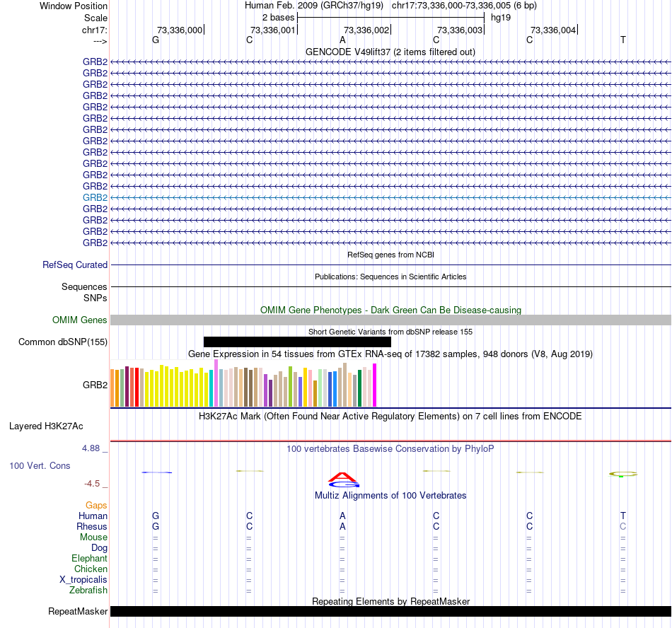Click the H3K27Ac Mark track title

390,417
